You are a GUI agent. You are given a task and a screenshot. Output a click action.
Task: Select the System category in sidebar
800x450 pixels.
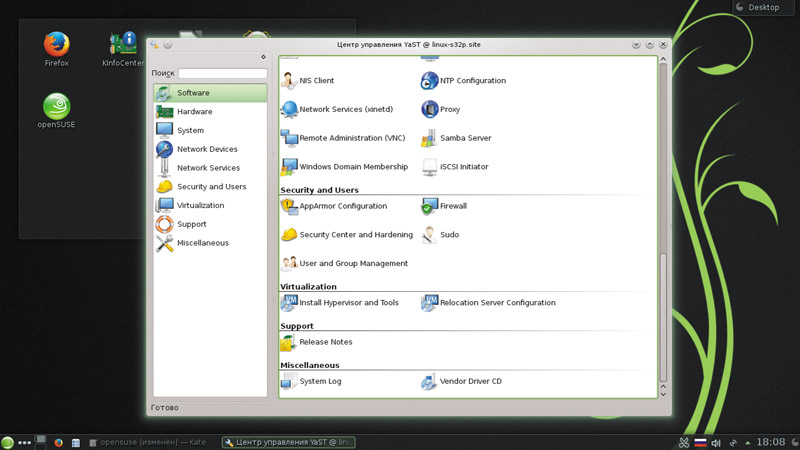[x=210, y=131]
